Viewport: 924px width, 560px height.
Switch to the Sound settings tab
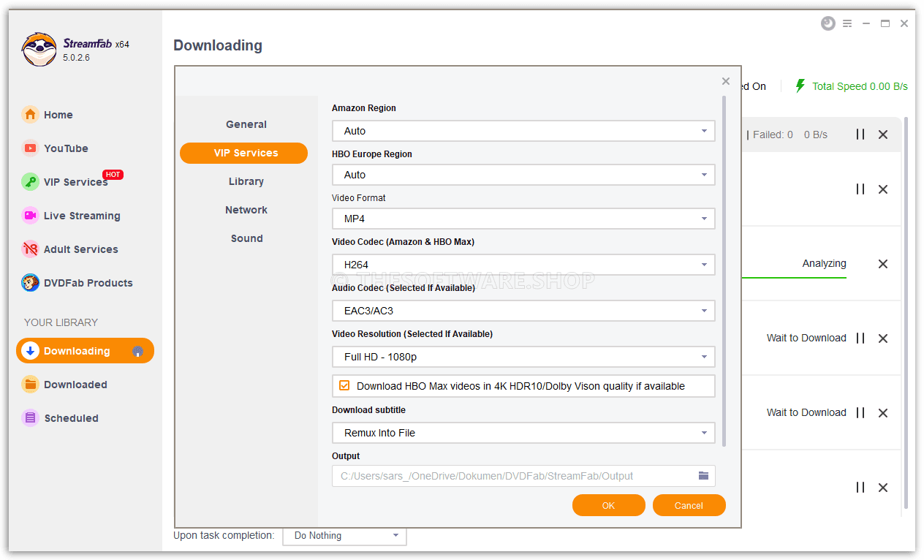[246, 238]
